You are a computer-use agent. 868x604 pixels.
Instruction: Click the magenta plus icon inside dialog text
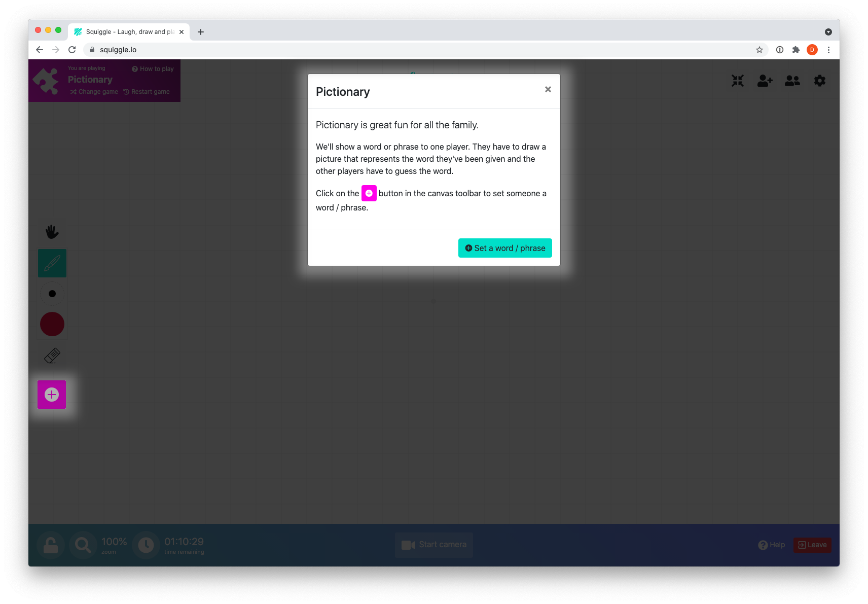(x=369, y=193)
